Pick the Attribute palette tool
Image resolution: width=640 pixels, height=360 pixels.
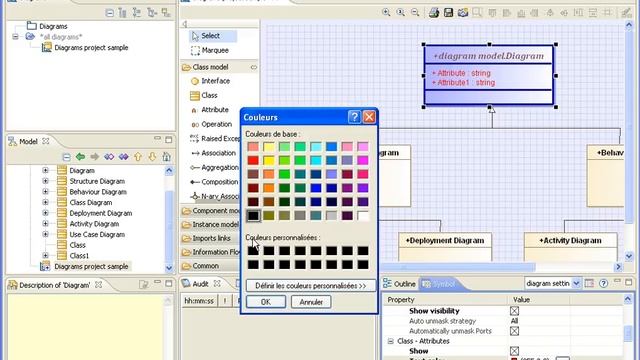click(x=210, y=109)
